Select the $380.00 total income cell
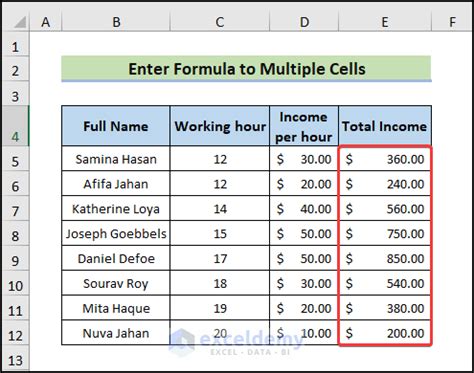The image size is (474, 373). 385,308
